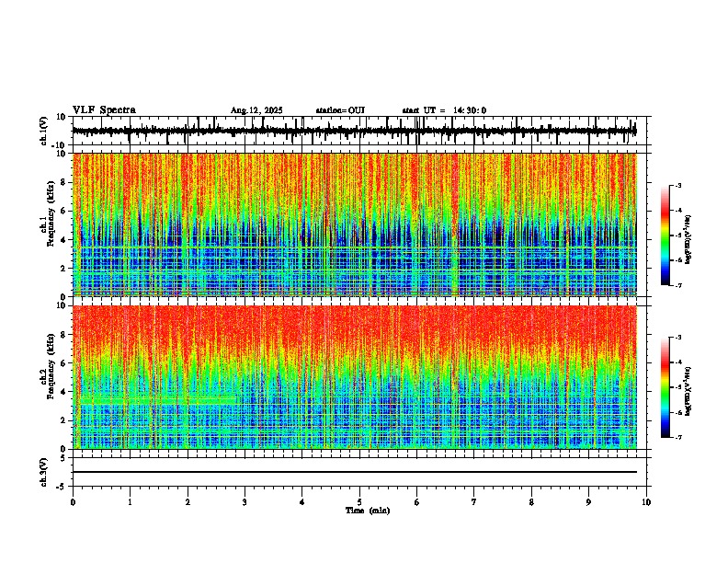728x563 pixels.
Task: Click the "-5" tick of ch.3(V) axis
Action: pyautogui.click(x=62, y=487)
